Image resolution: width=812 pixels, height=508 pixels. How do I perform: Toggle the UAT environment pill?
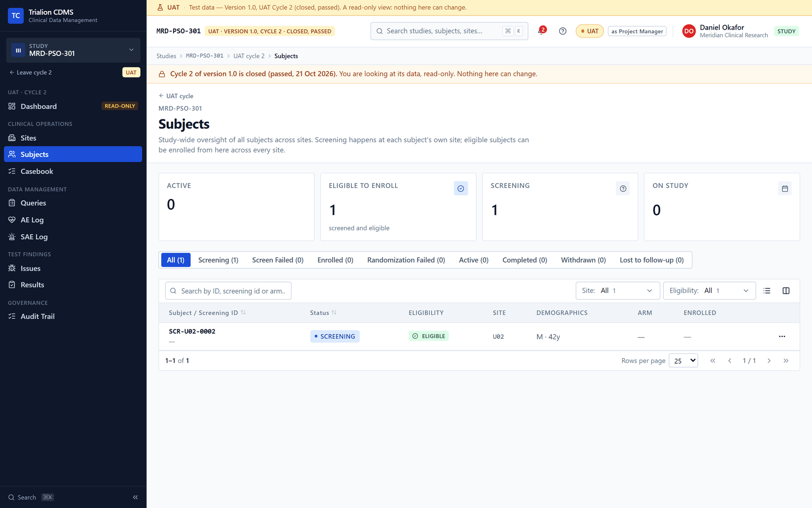(590, 31)
